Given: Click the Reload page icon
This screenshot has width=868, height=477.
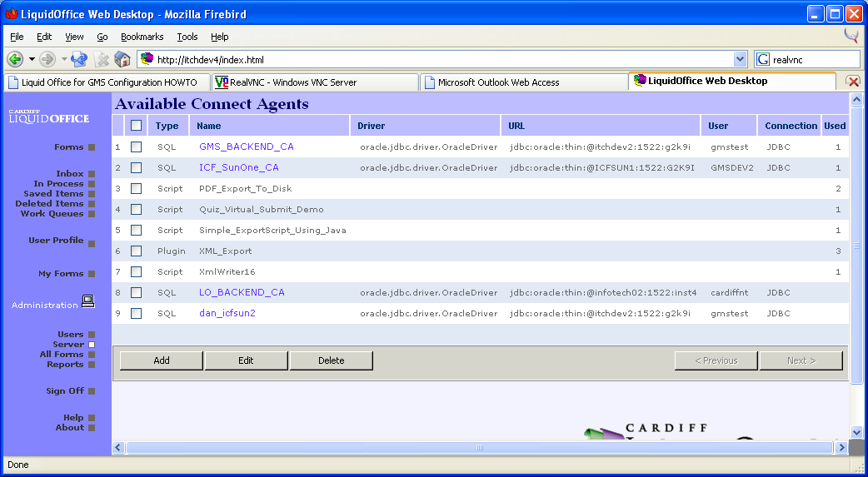Looking at the screenshot, I should point(79,59).
